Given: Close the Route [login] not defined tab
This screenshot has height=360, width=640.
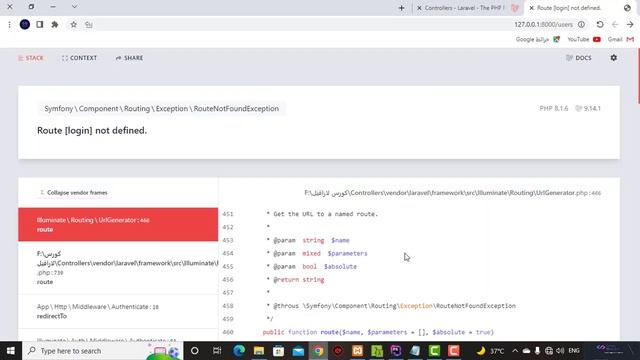Looking at the screenshot, I should pyautogui.click(x=531, y=8).
